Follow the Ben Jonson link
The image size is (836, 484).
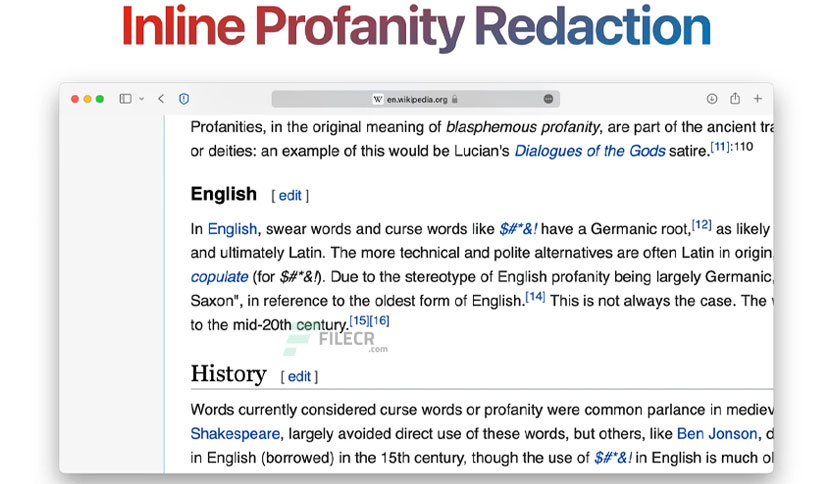click(x=717, y=434)
